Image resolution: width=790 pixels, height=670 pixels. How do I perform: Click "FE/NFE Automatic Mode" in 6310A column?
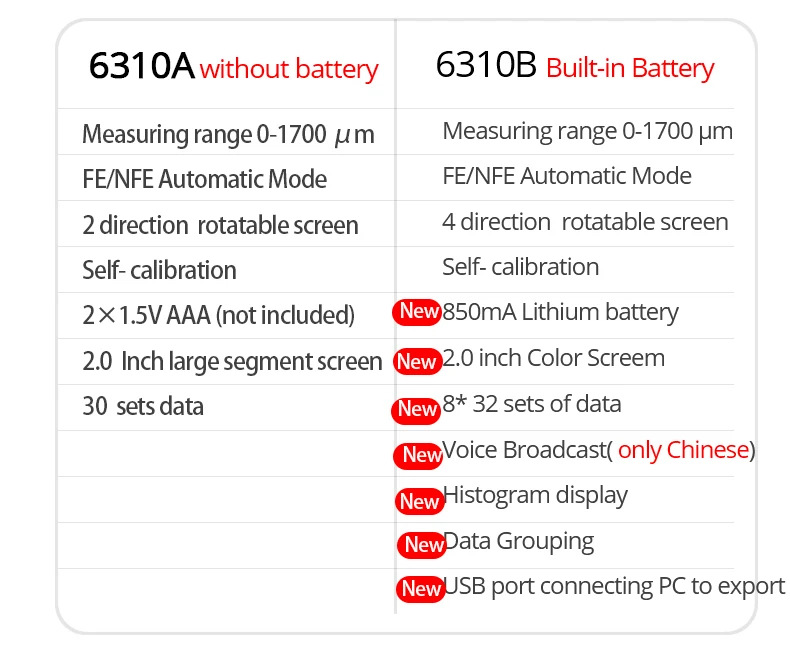coord(204,180)
